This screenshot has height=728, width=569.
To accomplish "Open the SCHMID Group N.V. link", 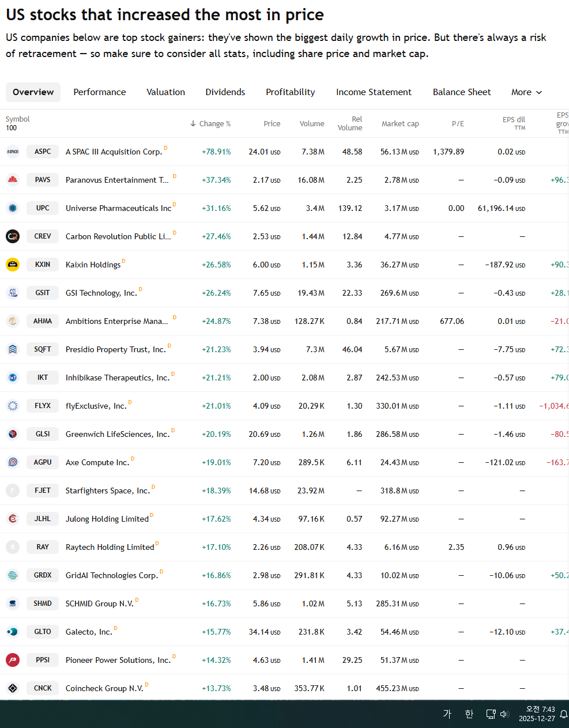I will [x=100, y=603].
